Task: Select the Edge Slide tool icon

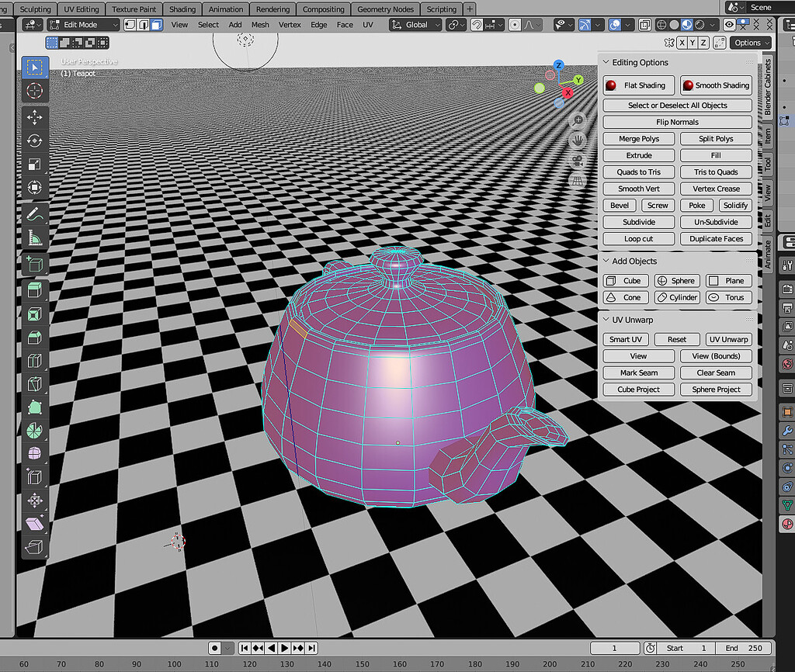Action: [x=34, y=477]
